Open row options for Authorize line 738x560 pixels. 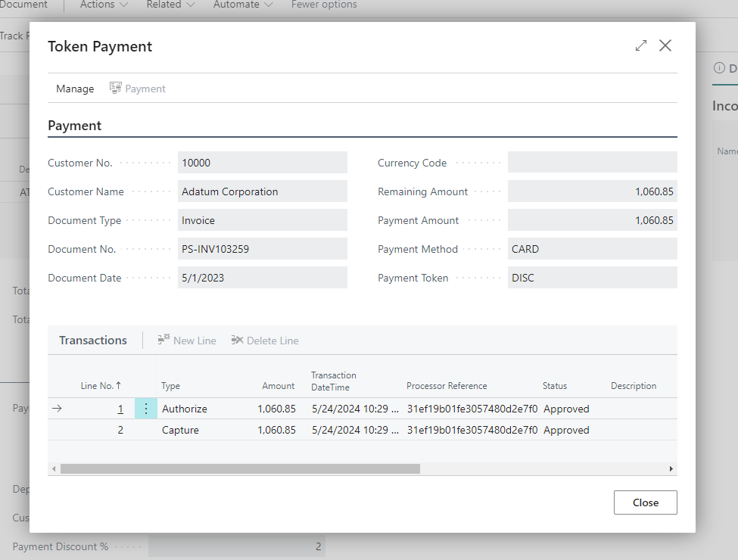146,409
